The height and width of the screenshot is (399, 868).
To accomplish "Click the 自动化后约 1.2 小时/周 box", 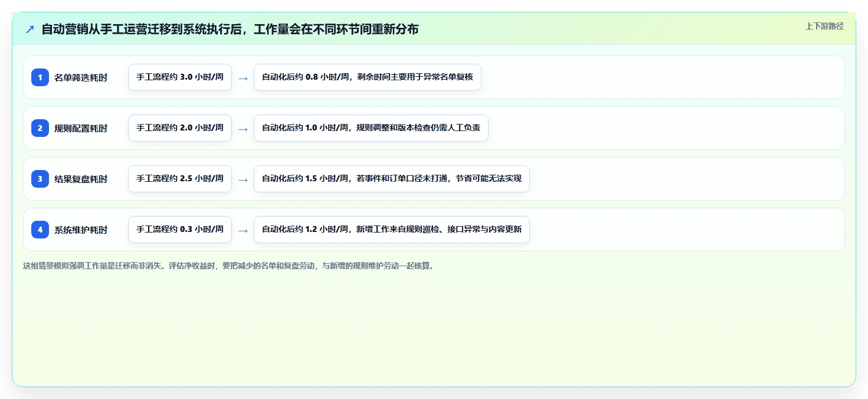I will click(x=392, y=230).
